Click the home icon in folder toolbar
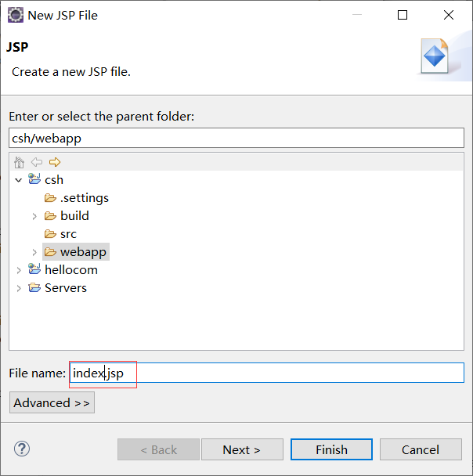The height and width of the screenshot is (476, 473). tap(20, 162)
